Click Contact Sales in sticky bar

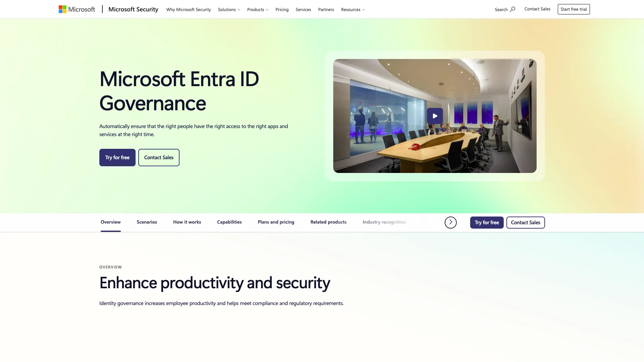point(526,223)
